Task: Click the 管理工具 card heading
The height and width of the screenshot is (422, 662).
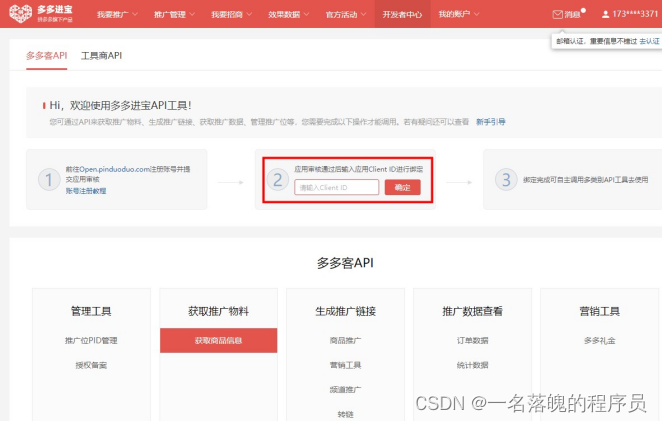Action: [x=91, y=311]
